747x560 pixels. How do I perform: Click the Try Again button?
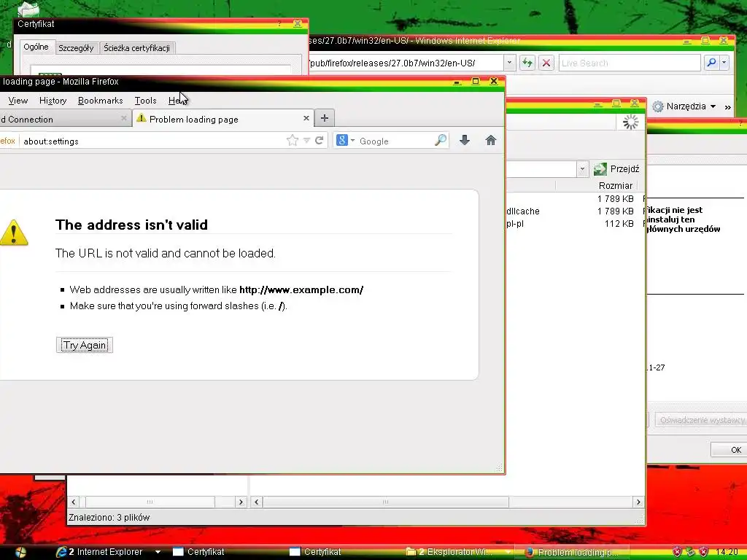(x=85, y=345)
